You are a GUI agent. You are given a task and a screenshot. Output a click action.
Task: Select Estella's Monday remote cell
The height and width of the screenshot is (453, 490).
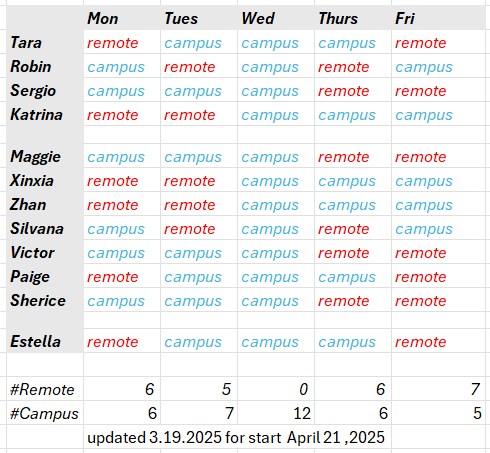[122, 341]
